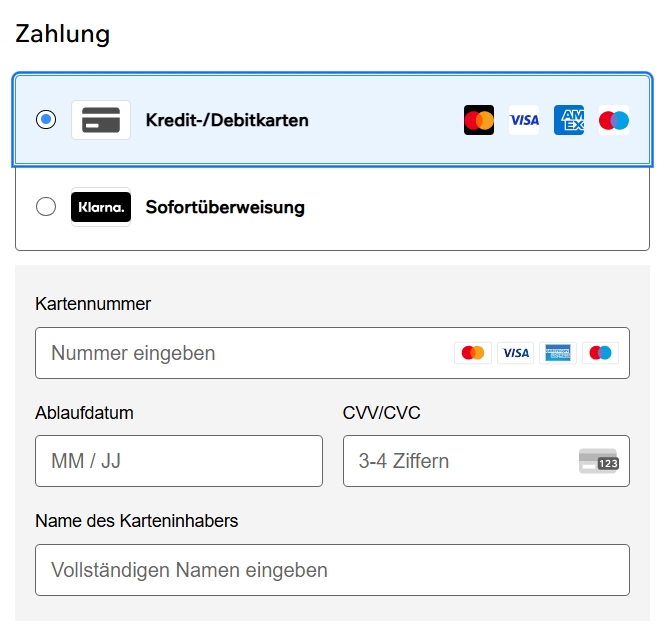Click the credit card icon beside Kredit-/Debitkarten

101,120
